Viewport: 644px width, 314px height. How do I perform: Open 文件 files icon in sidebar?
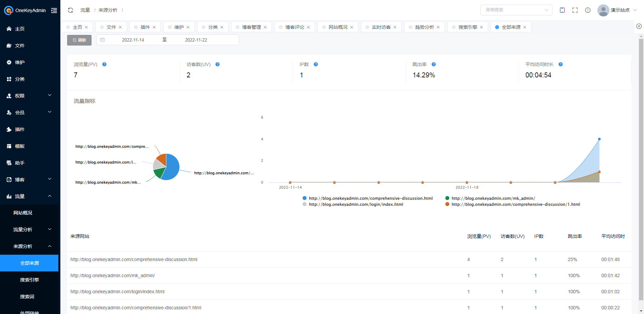(9, 46)
